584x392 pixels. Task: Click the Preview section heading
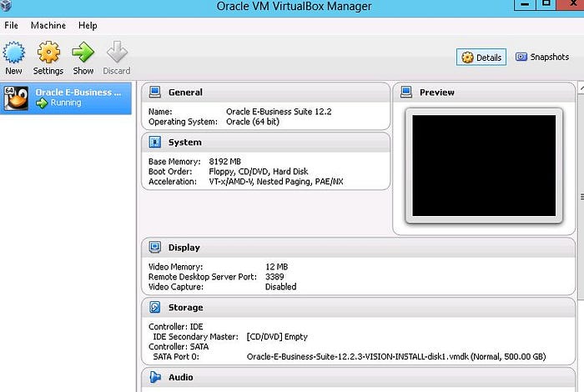(437, 93)
